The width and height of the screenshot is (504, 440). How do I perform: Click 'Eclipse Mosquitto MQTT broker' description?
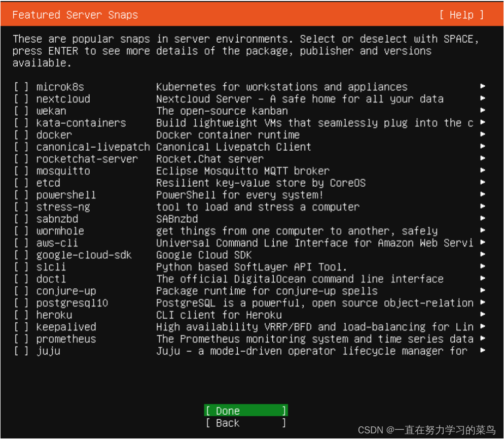point(243,171)
